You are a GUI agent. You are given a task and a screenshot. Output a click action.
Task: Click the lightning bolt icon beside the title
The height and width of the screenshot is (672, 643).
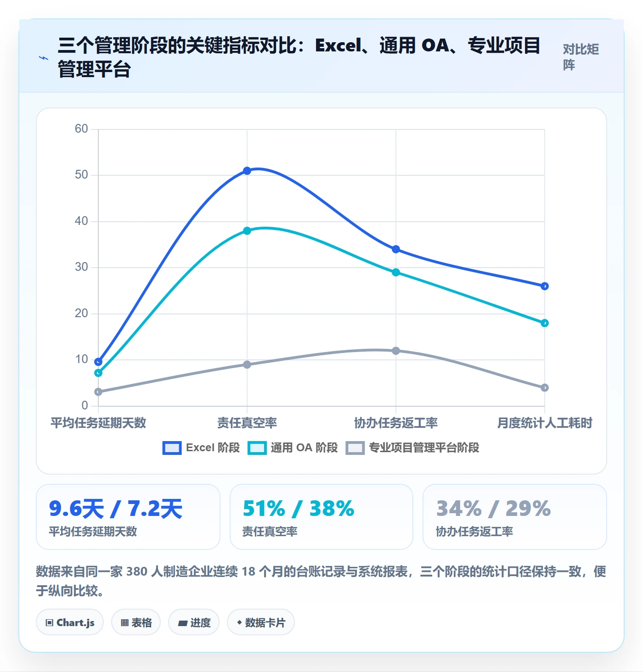44,58
